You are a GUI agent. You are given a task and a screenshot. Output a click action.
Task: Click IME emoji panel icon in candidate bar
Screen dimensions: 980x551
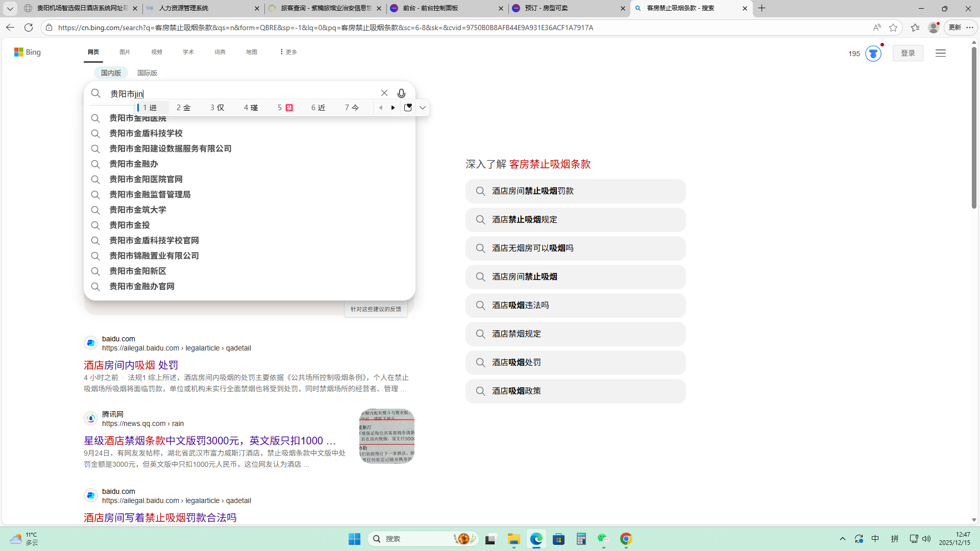click(408, 108)
